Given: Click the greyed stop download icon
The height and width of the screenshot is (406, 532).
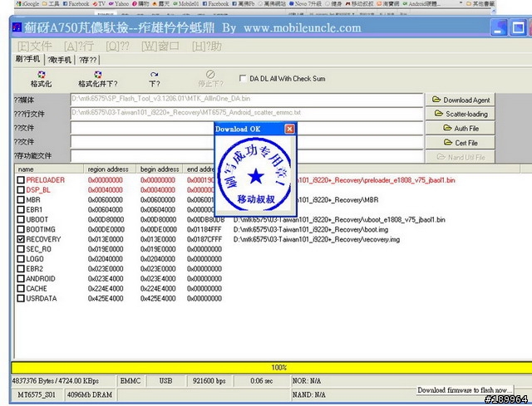Looking at the screenshot, I should 210,79.
